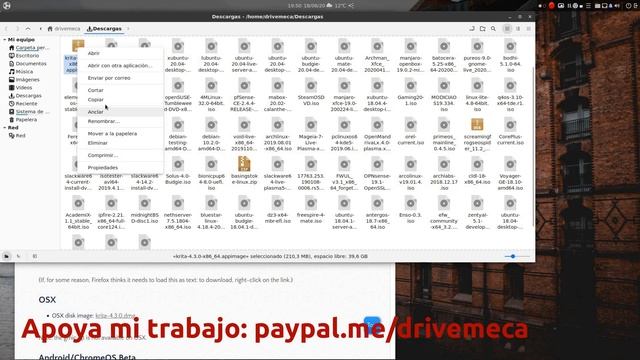Open Escritorio in the sidebar
The width and height of the screenshot is (640, 360).
pos(24,56)
